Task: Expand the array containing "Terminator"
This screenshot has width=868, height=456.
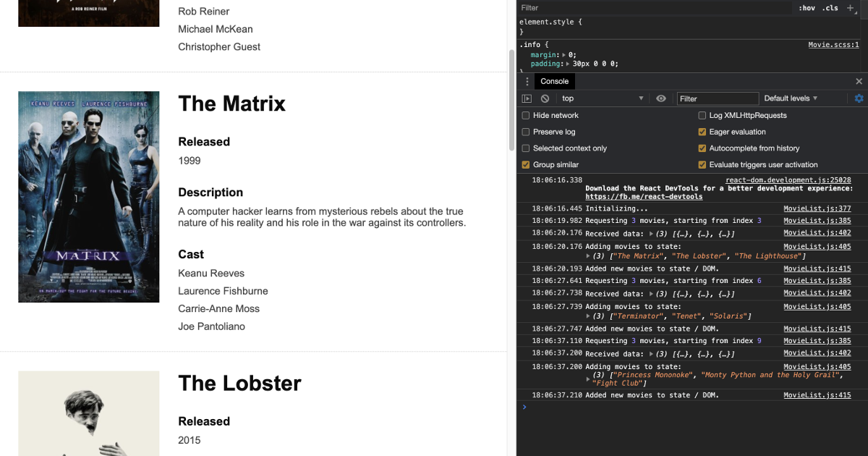Action: click(x=588, y=316)
